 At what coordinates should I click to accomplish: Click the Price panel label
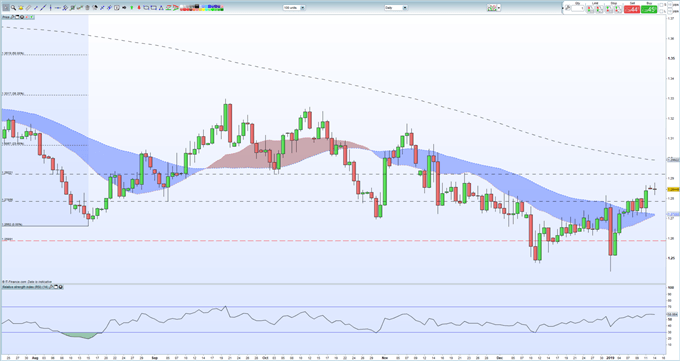(x=6, y=17)
